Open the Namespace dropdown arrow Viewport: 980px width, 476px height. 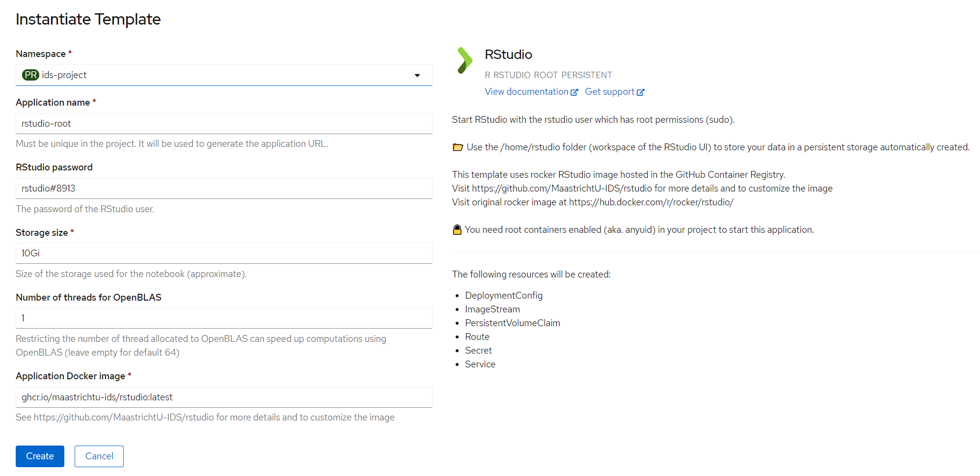[x=417, y=75]
